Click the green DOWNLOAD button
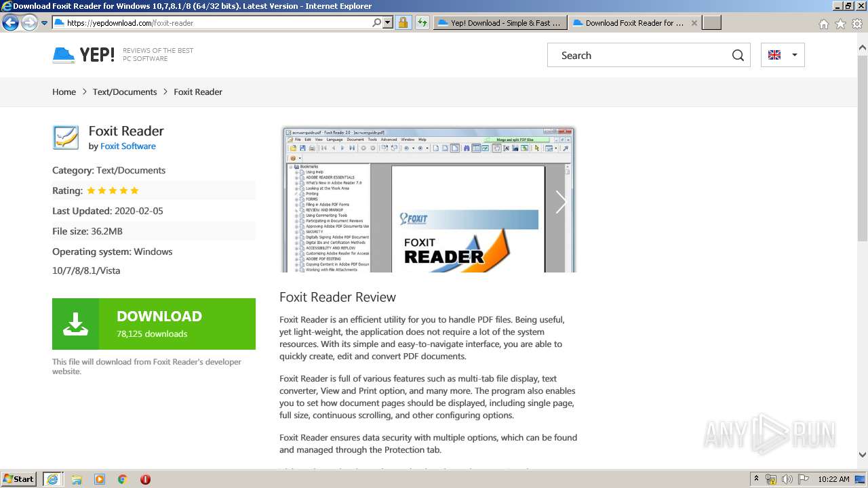Screen dimensions: 868x488 point(154,324)
